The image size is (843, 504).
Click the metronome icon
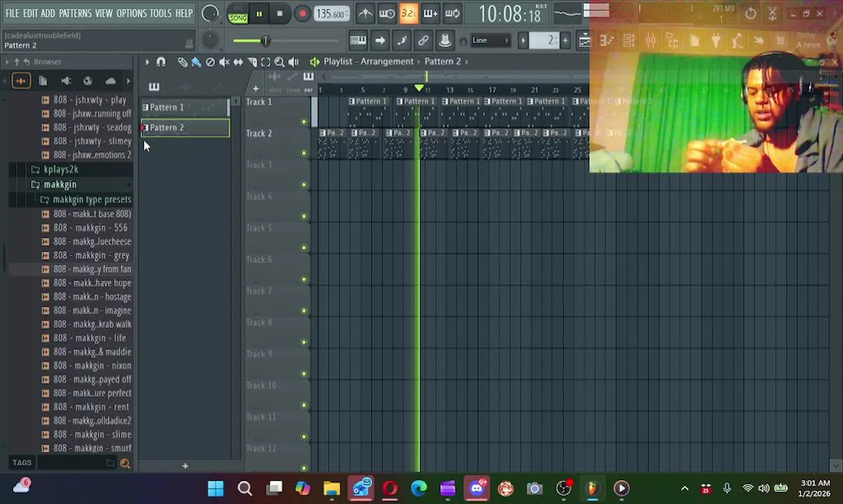click(x=365, y=13)
